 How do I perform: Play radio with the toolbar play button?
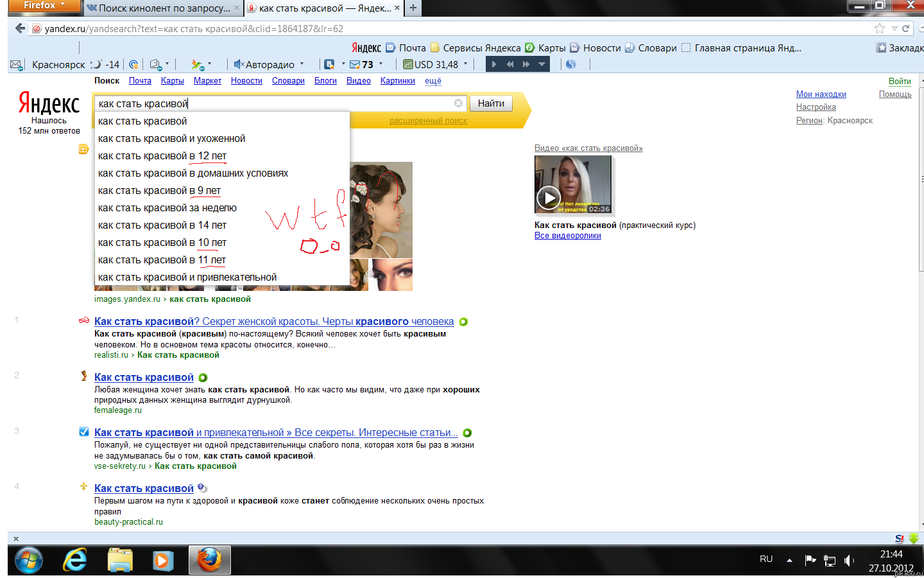494,64
